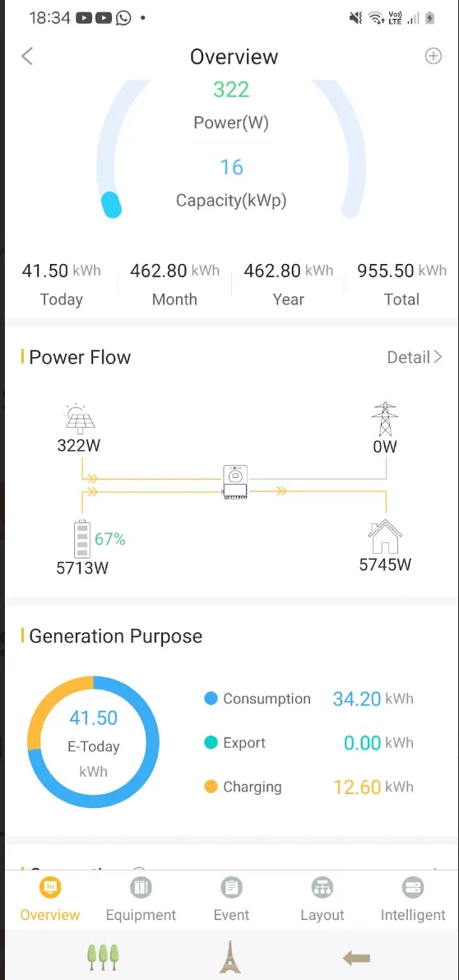This screenshot has width=459, height=980.
Task: Tap the plus circle icon in header
Action: tap(433, 56)
